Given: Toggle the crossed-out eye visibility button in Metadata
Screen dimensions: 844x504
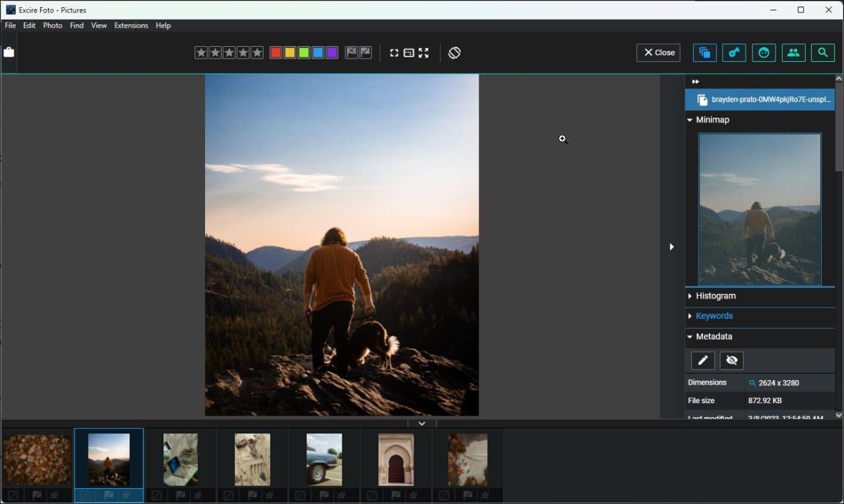Looking at the screenshot, I should (x=732, y=360).
